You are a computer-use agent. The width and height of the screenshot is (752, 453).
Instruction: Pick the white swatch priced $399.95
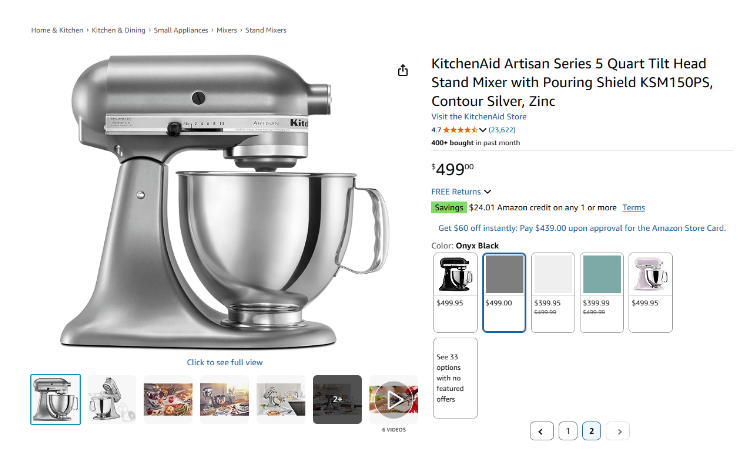tap(553, 291)
